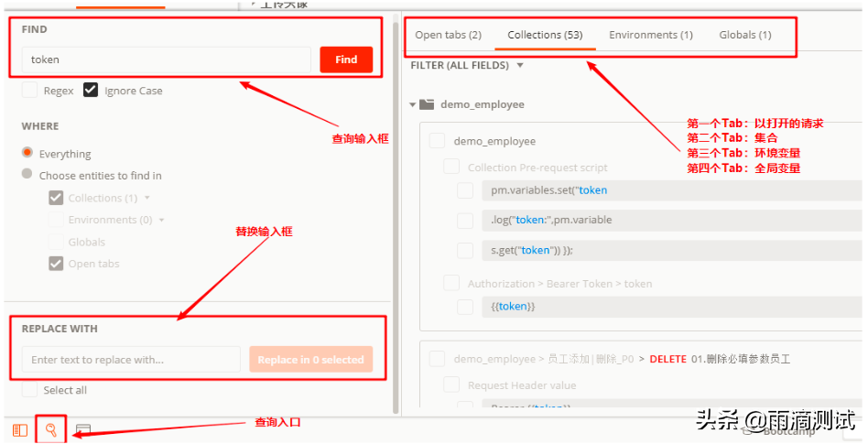Image resolution: width=868 pixels, height=444 pixels.
Task: Check the Select all checkbox
Action: click(x=30, y=390)
